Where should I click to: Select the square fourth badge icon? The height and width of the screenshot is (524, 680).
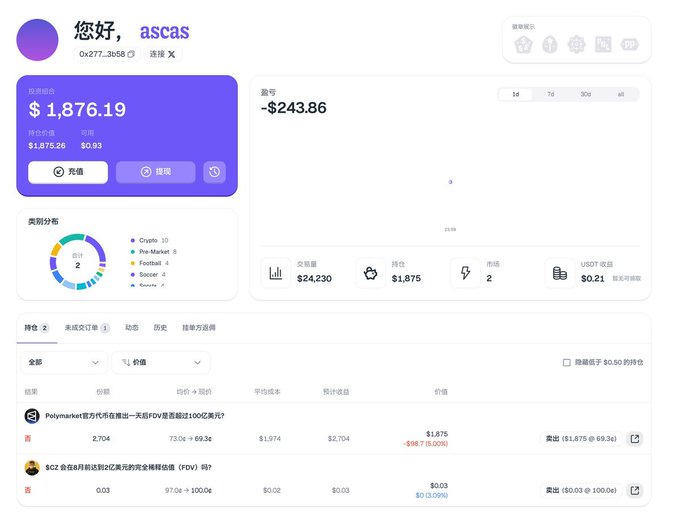point(603,44)
